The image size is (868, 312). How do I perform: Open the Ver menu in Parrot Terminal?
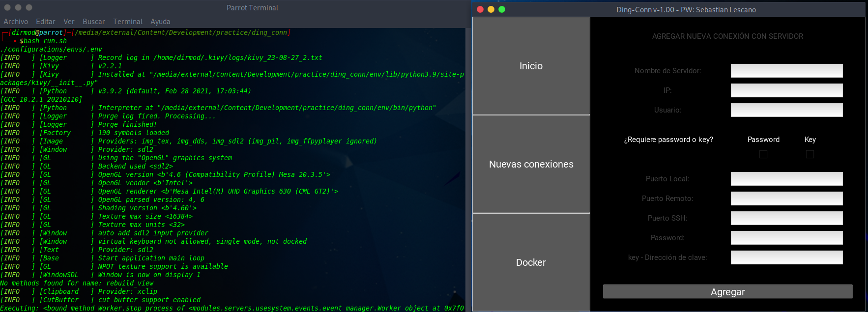tap(69, 22)
